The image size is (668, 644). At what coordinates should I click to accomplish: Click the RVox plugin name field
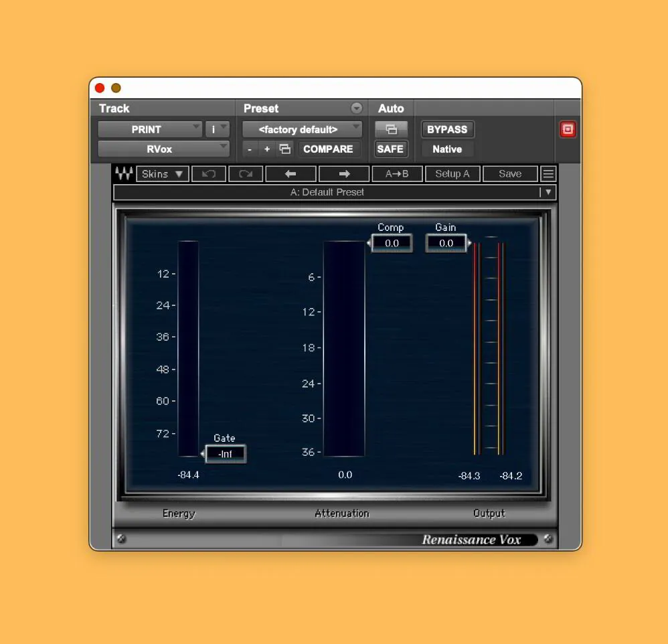tap(162, 149)
